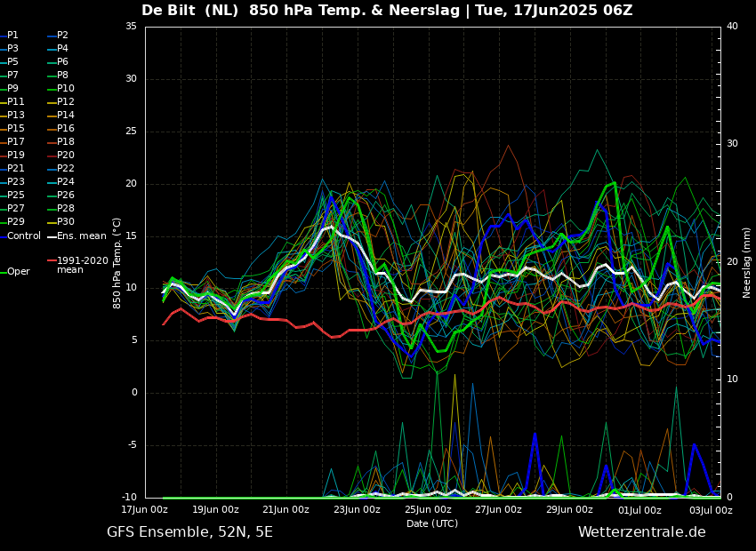The image size is (756, 551).
Task: Select the P10 legend entry
Action: tap(66, 89)
